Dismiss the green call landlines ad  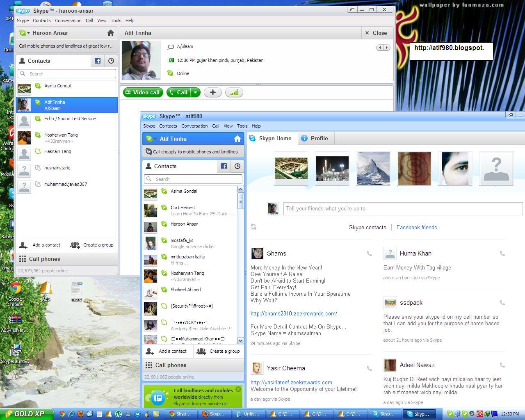pyautogui.click(x=238, y=389)
